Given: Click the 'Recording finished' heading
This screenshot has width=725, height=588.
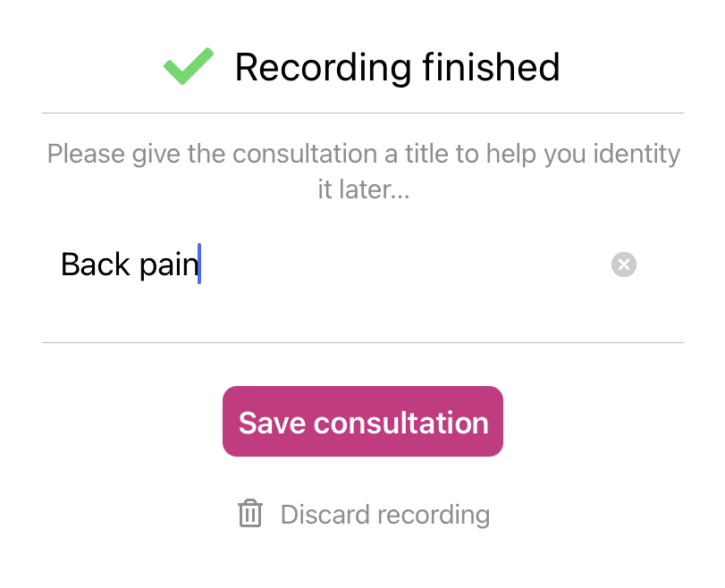Looking at the screenshot, I should click(397, 68).
